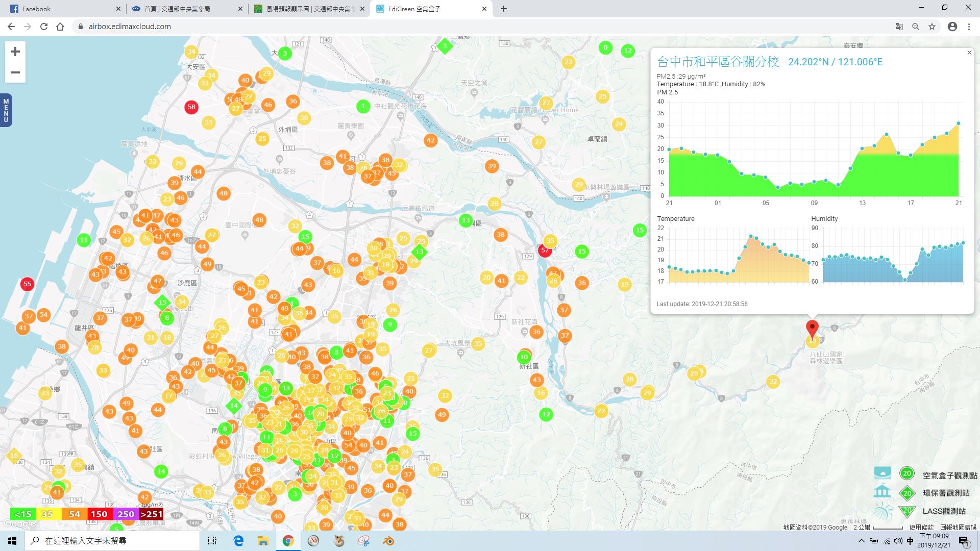Switch to the 風場預報顯示圖 tab
This screenshot has width=980, height=551.
pyautogui.click(x=309, y=9)
